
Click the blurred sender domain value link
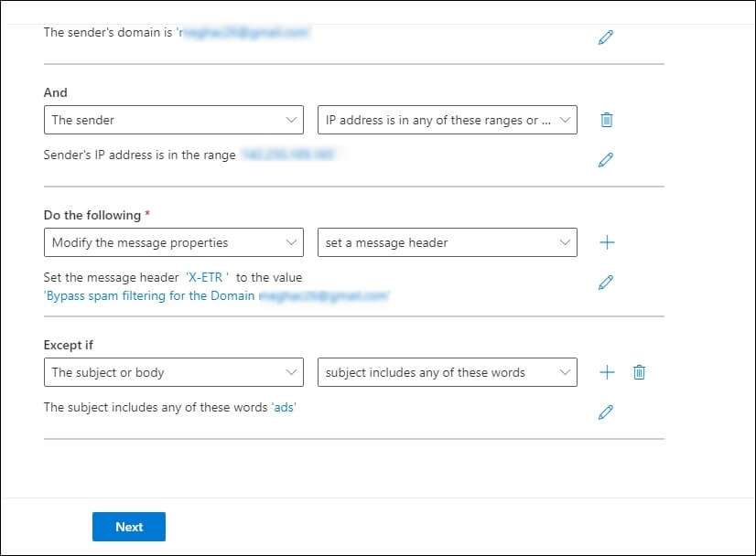[243, 32]
